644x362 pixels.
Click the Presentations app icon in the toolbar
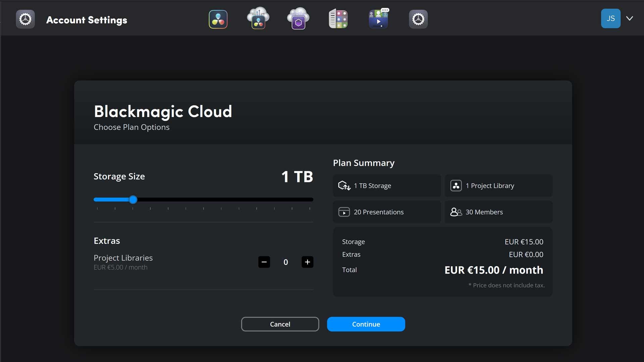(x=338, y=18)
